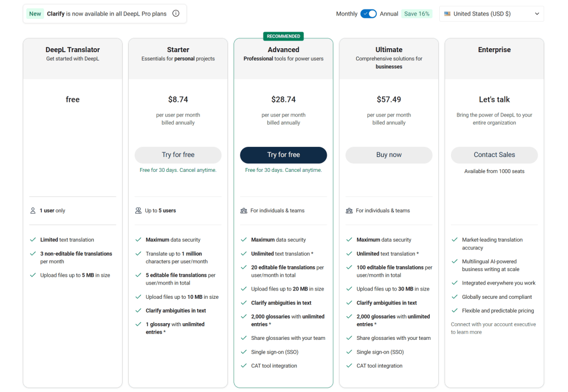Click Starter's 'Free for 30 days. Cancel anytime.'

[178, 170]
